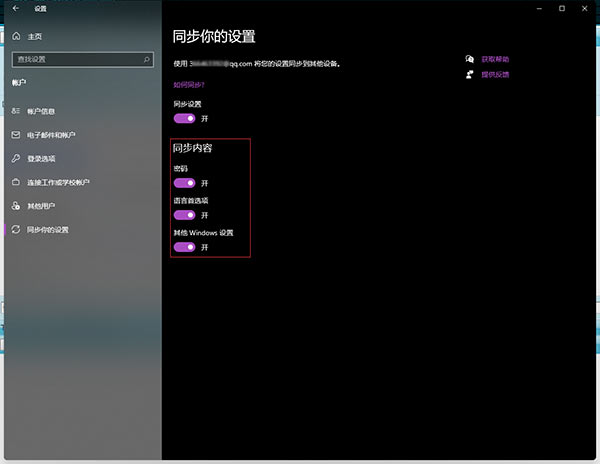Screen dimensions: 600x464
Task: Open the 主页 home icon
Action: click(x=16, y=36)
